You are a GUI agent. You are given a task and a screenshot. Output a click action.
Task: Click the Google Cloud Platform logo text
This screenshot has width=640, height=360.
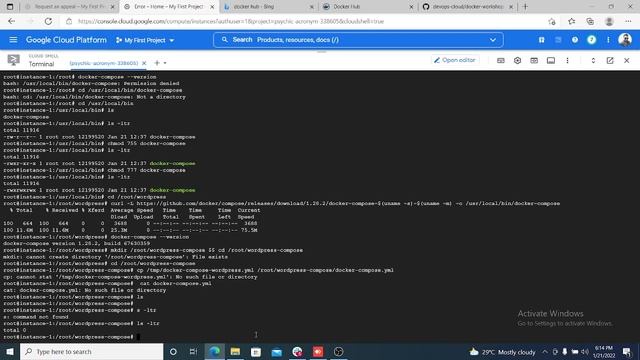(66, 40)
